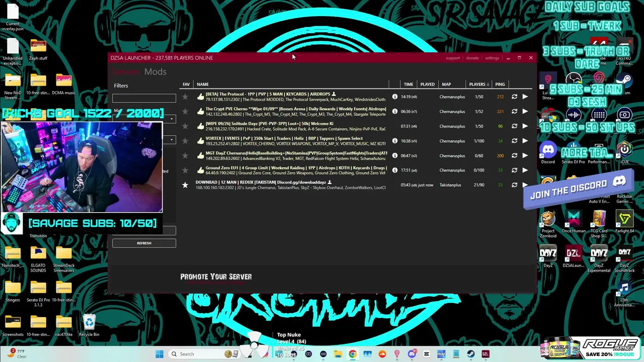Sort by MAP column header

[446, 84]
